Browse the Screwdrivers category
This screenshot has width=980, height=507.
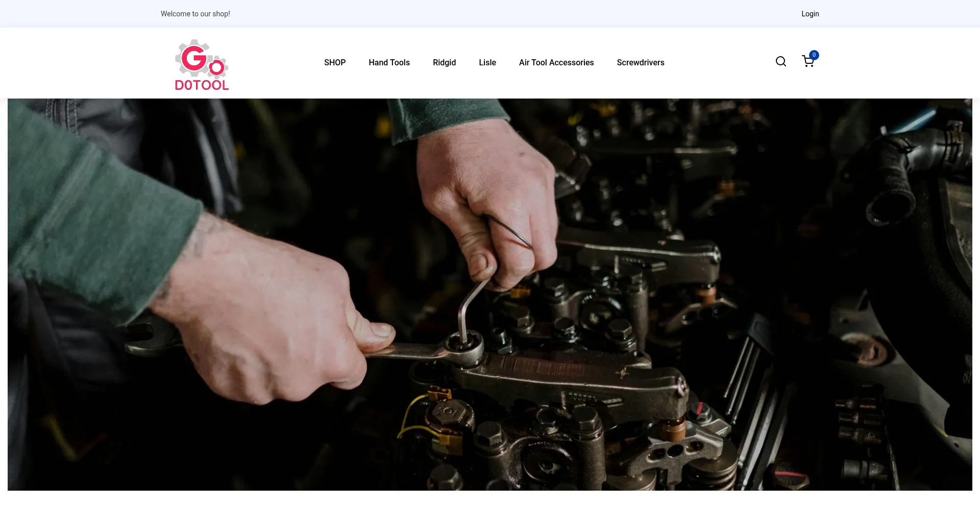tap(640, 62)
